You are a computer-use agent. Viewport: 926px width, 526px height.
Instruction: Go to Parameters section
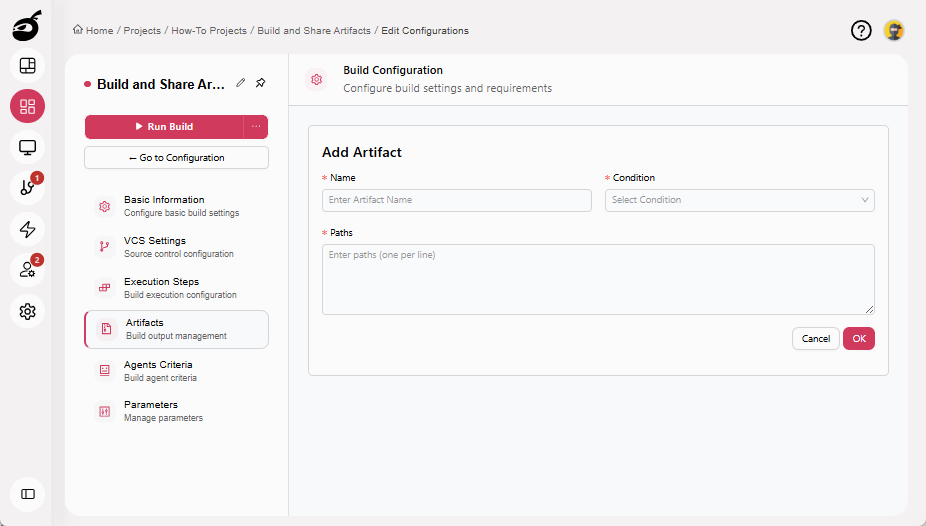click(177, 411)
